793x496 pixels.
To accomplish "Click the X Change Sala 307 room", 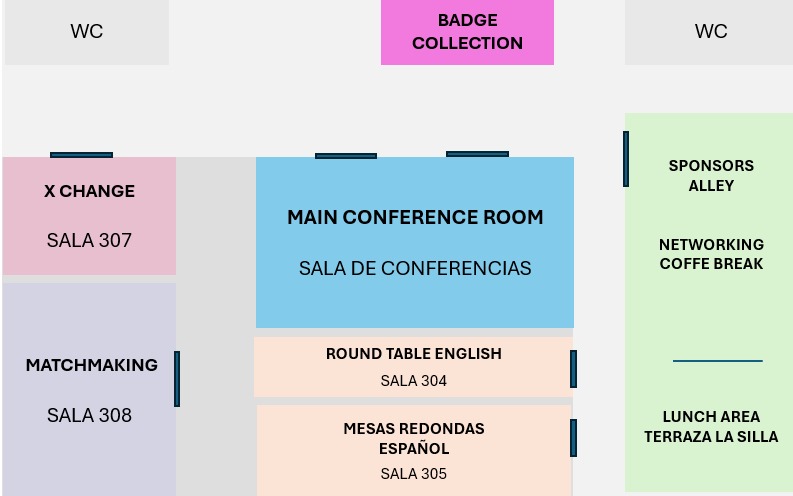I will [89, 215].
